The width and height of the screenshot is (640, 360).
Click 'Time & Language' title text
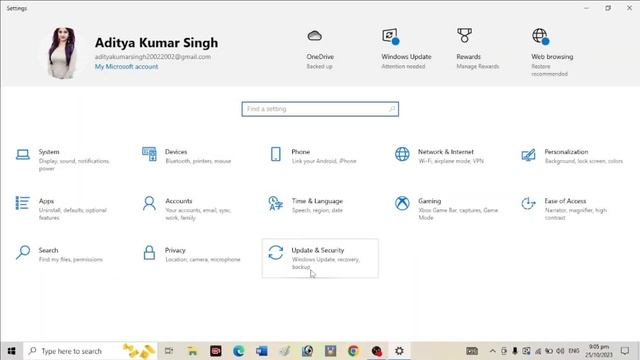coord(317,201)
